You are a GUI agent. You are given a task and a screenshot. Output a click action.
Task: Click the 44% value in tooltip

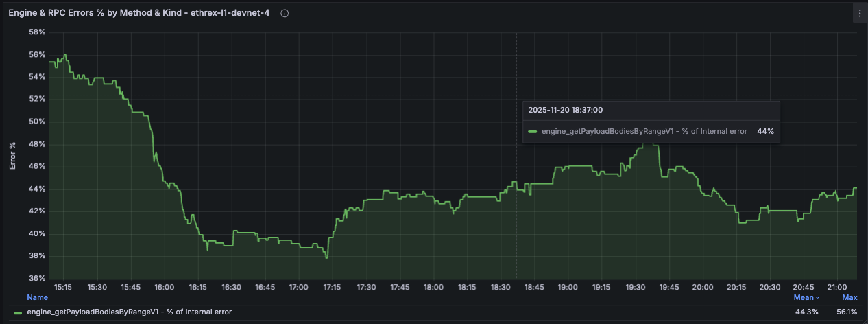[765, 130]
